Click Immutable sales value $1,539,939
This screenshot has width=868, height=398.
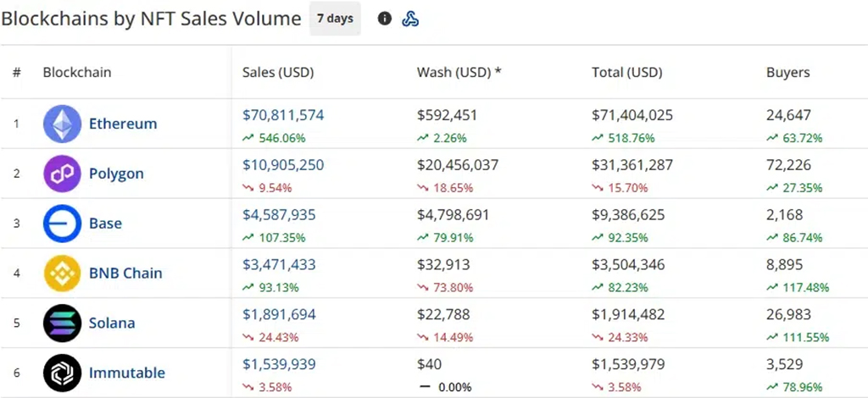click(x=279, y=364)
